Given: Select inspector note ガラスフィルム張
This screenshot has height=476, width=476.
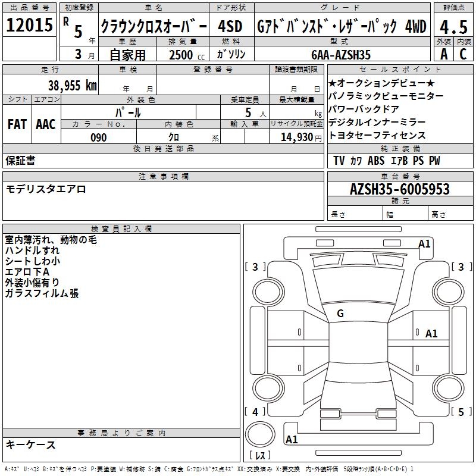Looking at the screenshot, I should [42, 293].
